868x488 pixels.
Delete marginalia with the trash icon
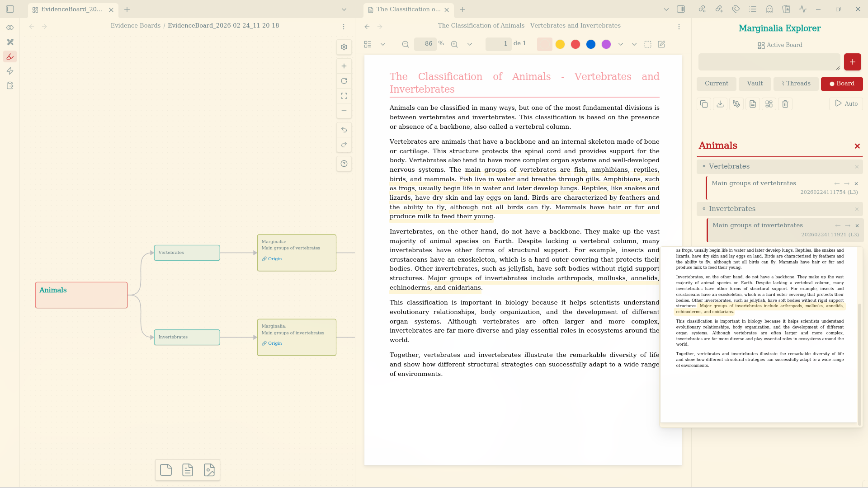point(785,104)
